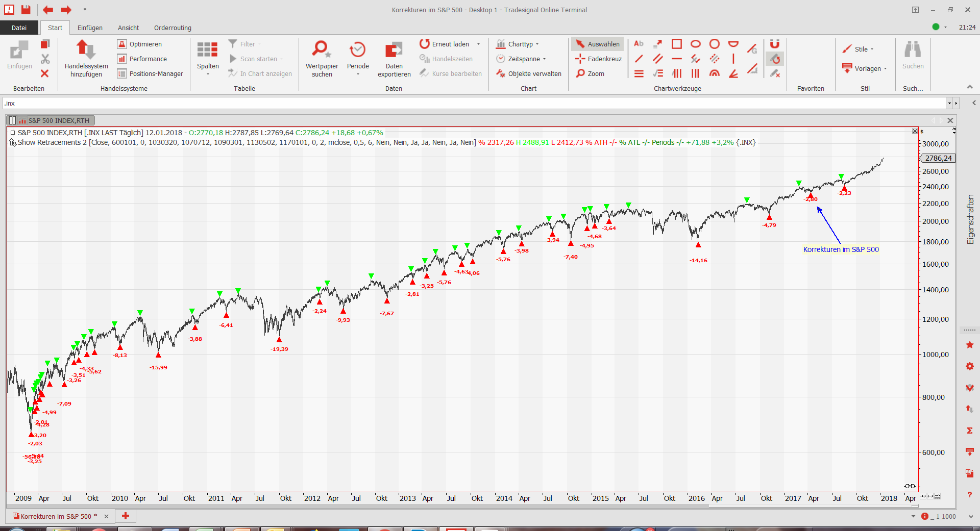Select the trend line drawing tool

click(639, 59)
